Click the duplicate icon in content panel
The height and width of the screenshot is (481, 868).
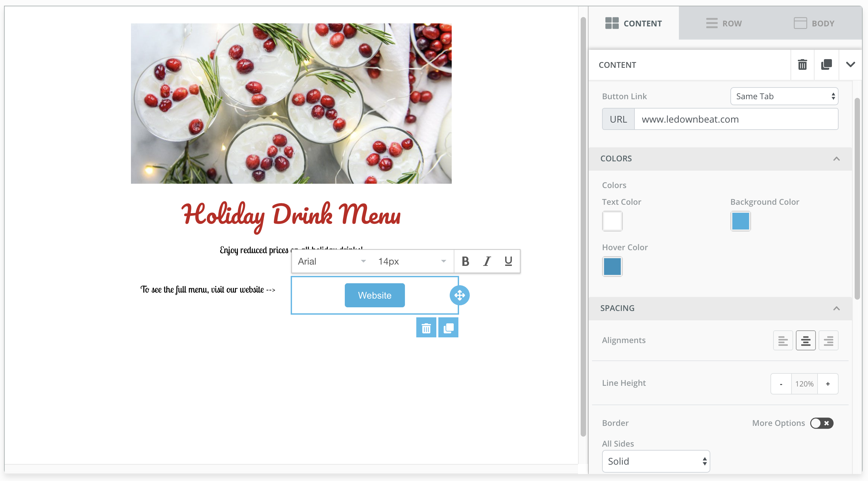827,64
